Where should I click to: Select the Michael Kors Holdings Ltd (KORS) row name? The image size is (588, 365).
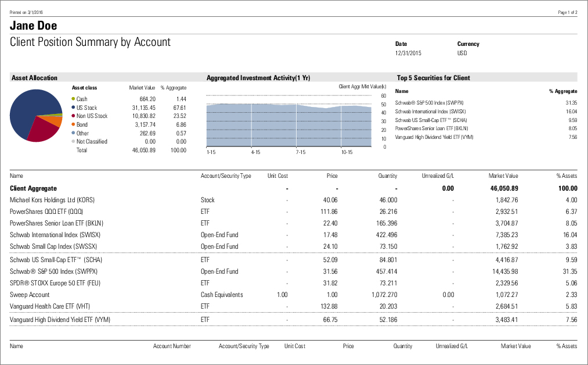click(52, 200)
